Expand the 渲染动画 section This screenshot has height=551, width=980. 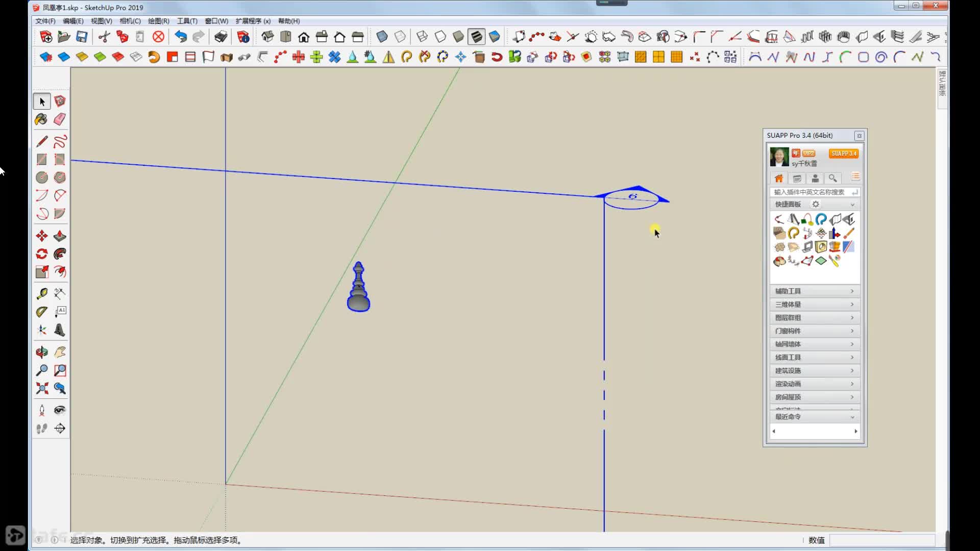click(x=815, y=384)
